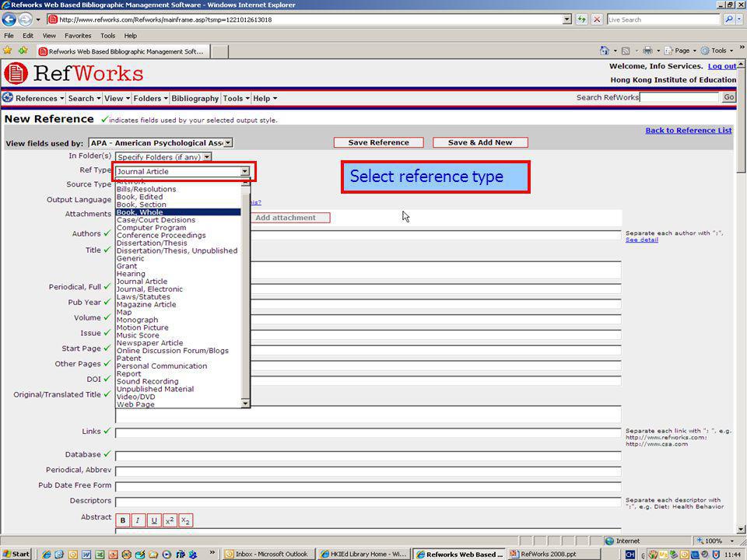Switch to HKIEd Library Home taskbar window
The height and width of the screenshot is (560, 747).
pyautogui.click(x=363, y=555)
